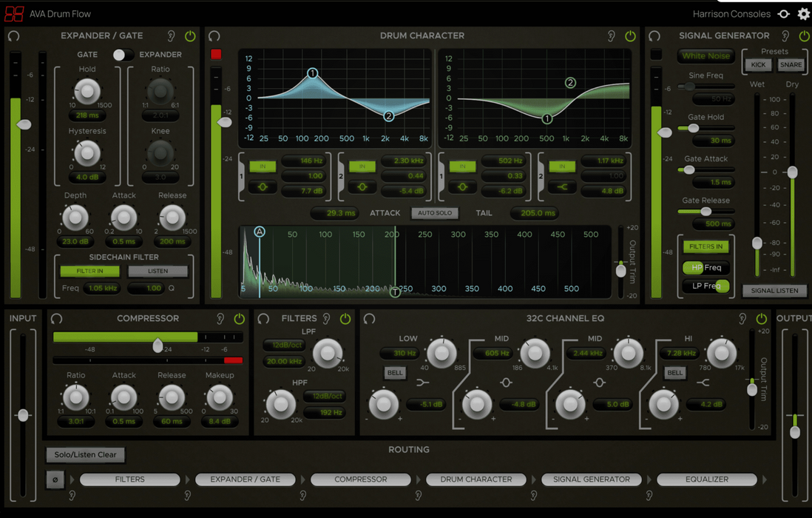
Task: Reset the Filters section
Action: pos(263,318)
